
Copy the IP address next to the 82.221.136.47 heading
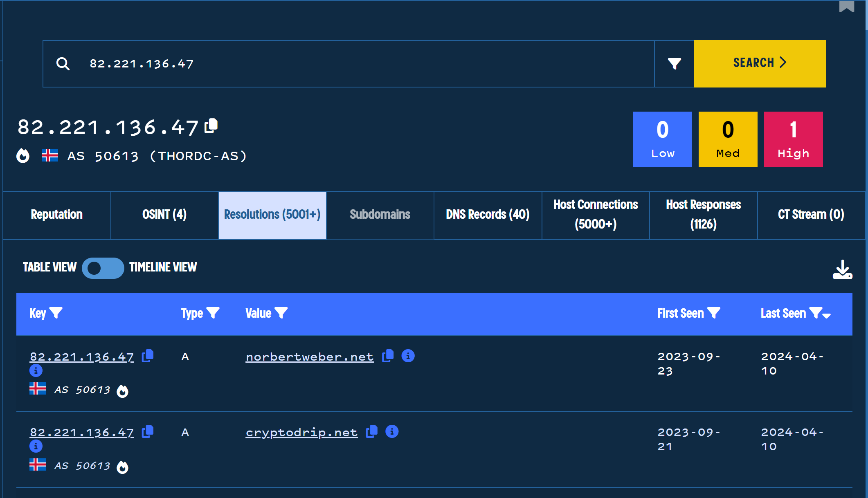click(x=211, y=126)
